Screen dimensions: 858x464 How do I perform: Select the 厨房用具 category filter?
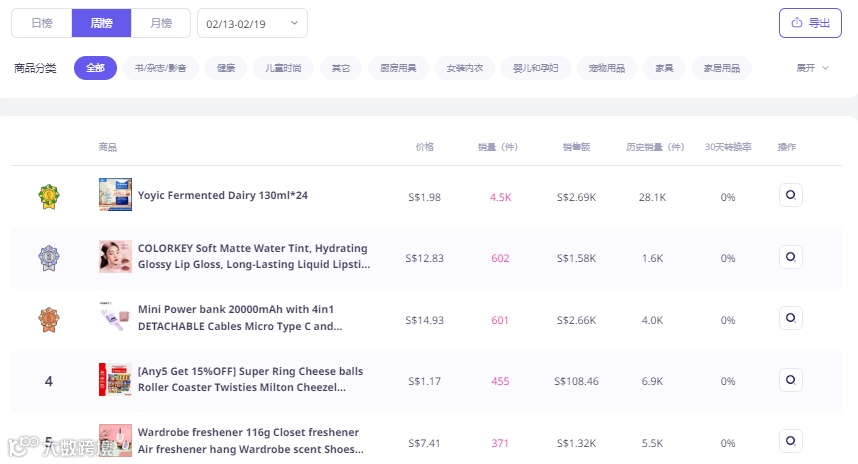398,68
